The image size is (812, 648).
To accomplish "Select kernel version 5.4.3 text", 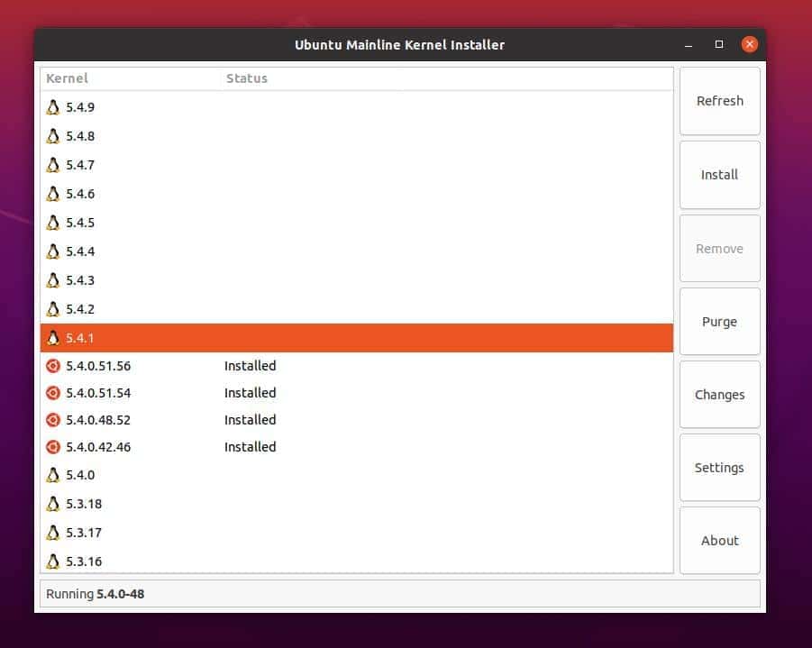I will pyautogui.click(x=80, y=280).
